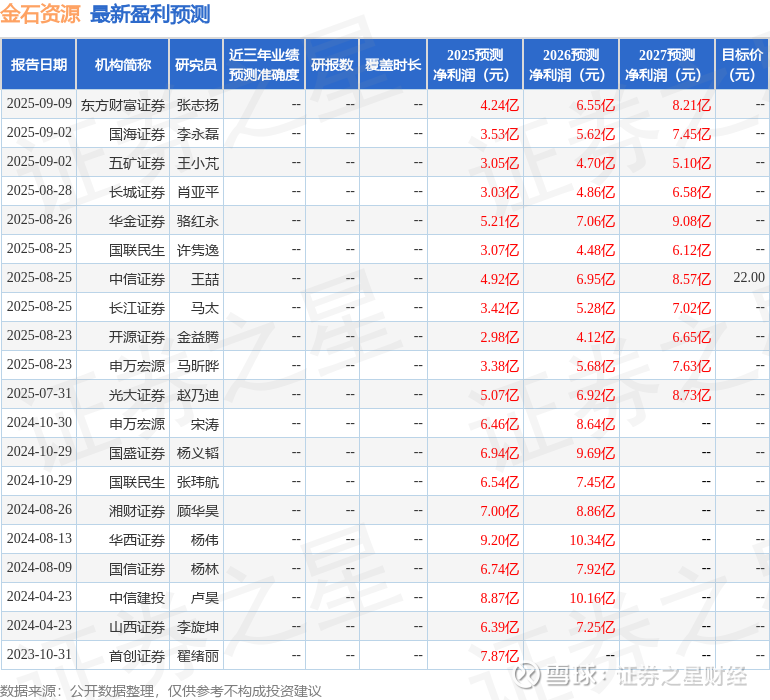Click analyst name 宋涛

click(205, 424)
